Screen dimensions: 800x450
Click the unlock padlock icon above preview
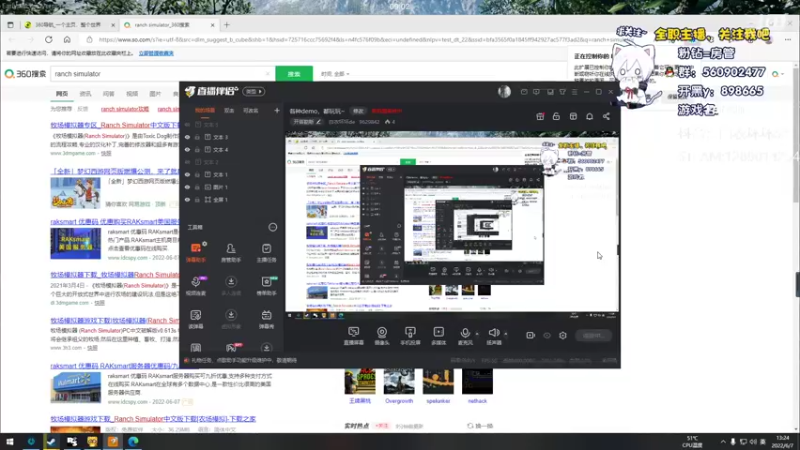click(x=556, y=116)
